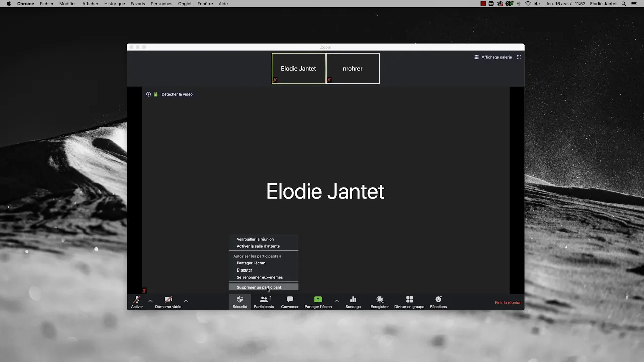The width and height of the screenshot is (644, 362).
Task: Click the green encryption lock icon
Action: pyautogui.click(x=156, y=94)
